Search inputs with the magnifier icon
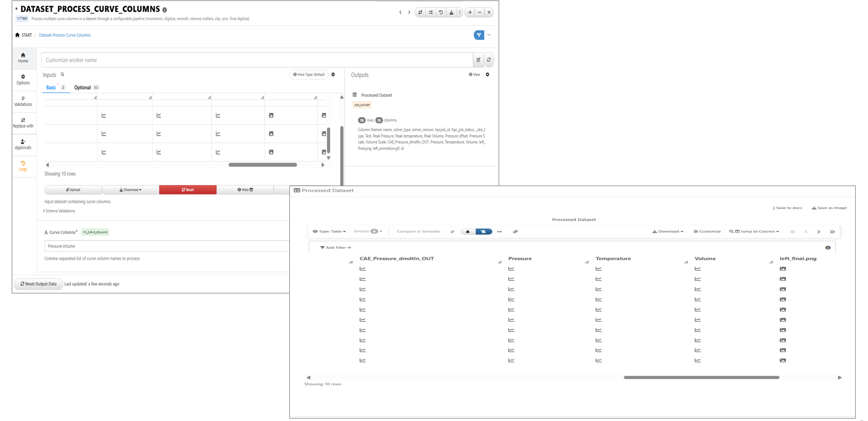 click(63, 74)
